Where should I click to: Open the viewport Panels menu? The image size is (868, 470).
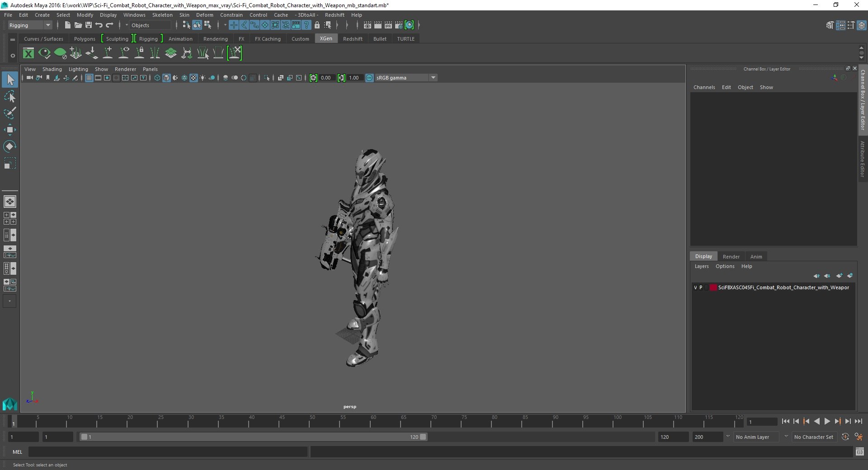150,69
